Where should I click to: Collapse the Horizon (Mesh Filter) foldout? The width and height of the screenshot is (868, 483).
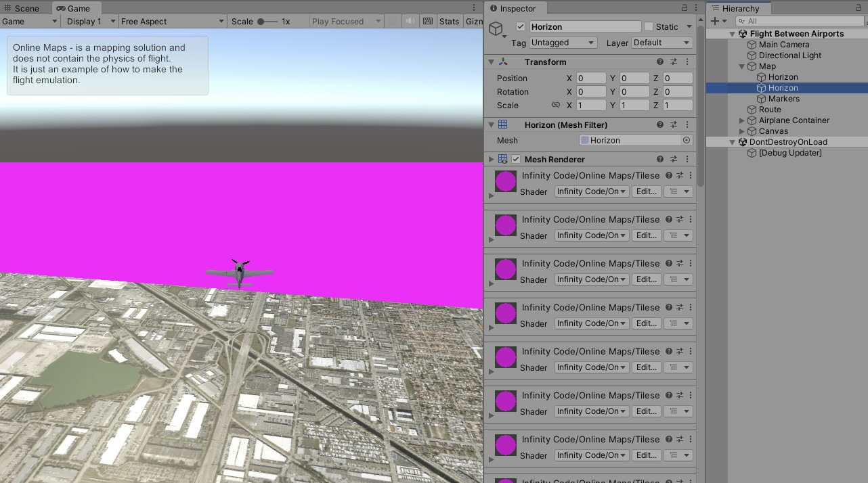[491, 124]
